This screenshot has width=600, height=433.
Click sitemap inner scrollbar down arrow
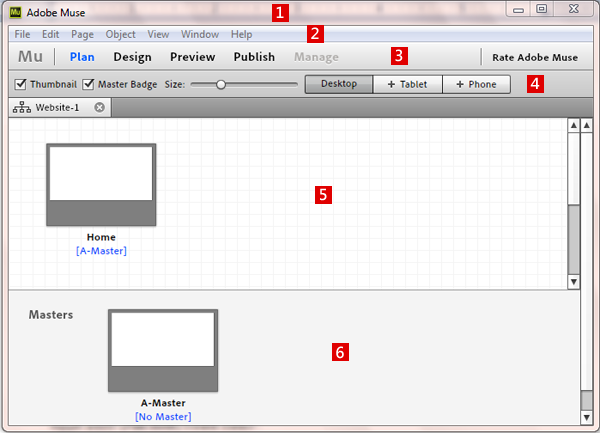[x=574, y=282]
